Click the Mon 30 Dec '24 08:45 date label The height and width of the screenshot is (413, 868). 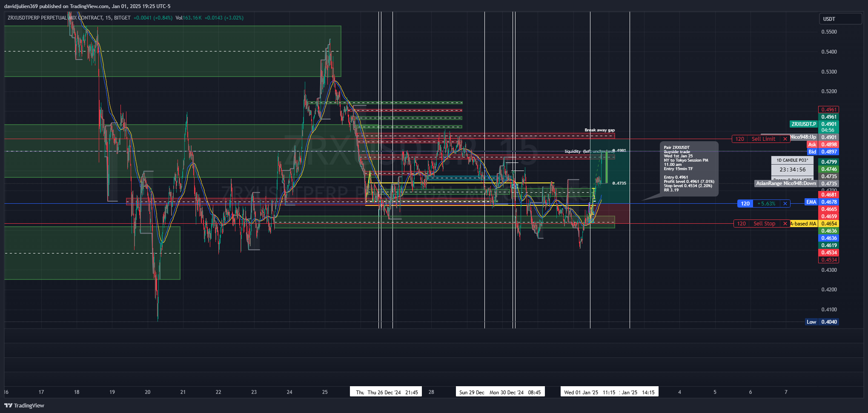515,392
